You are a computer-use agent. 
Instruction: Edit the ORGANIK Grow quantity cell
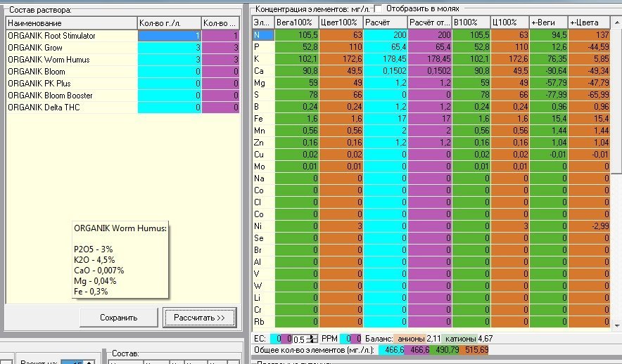click(170, 48)
